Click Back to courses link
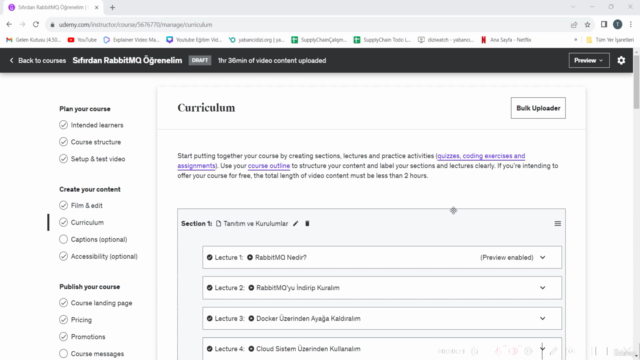Image resolution: width=640 pixels, height=360 pixels. tap(42, 60)
